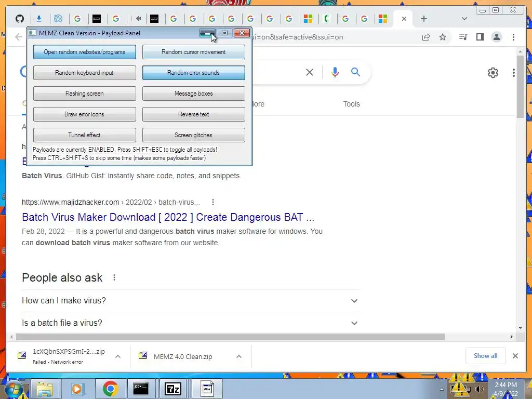Open Google quick settings gear
The width and height of the screenshot is (532, 399).
493,73
